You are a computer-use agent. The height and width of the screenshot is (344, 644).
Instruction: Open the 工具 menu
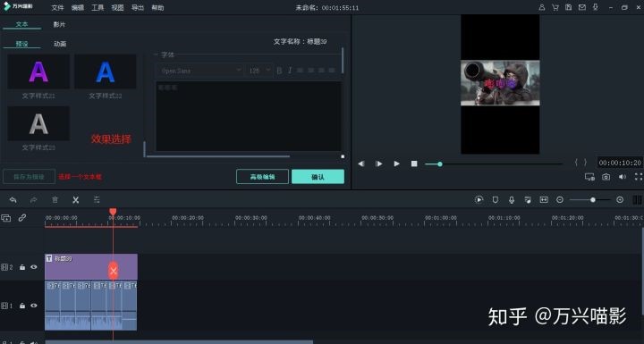[97, 8]
